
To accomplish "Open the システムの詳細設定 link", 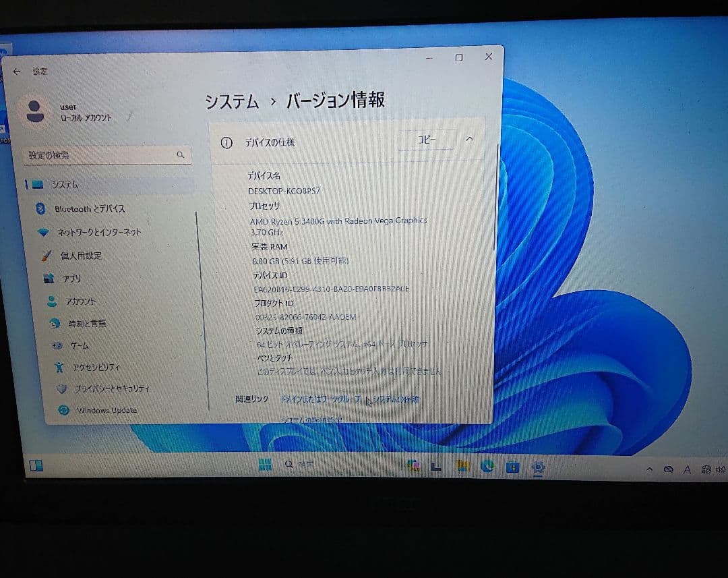I will click(x=310, y=419).
